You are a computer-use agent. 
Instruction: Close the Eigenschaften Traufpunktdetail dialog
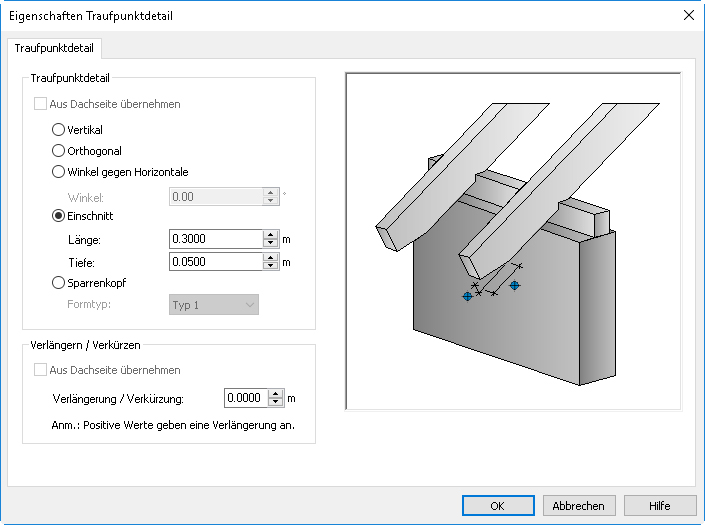click(x=689, y=15)
